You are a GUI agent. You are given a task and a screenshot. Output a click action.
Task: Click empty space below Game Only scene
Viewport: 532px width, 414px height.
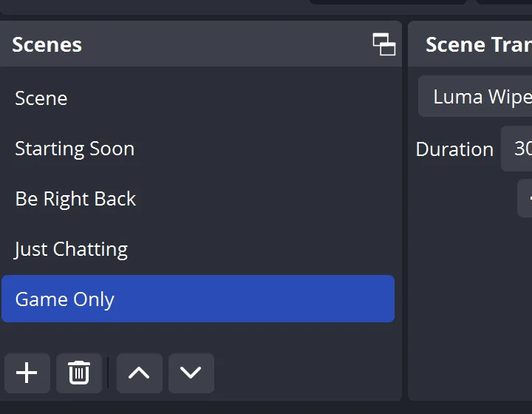(x=199, y=336)
